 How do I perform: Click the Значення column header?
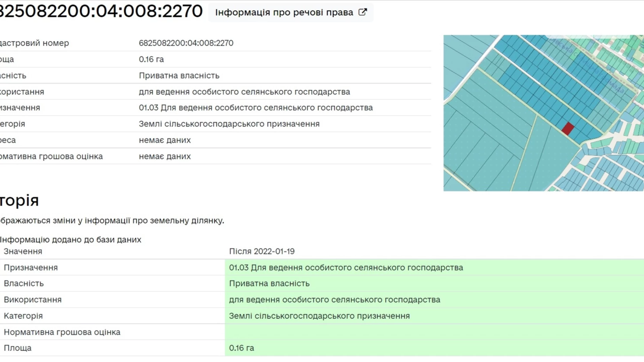pos(23,251)
